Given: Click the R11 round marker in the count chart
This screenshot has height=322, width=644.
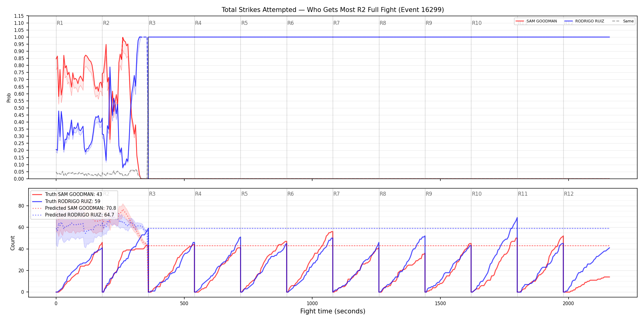Looking at the screenshot, I should pos(523,194).
